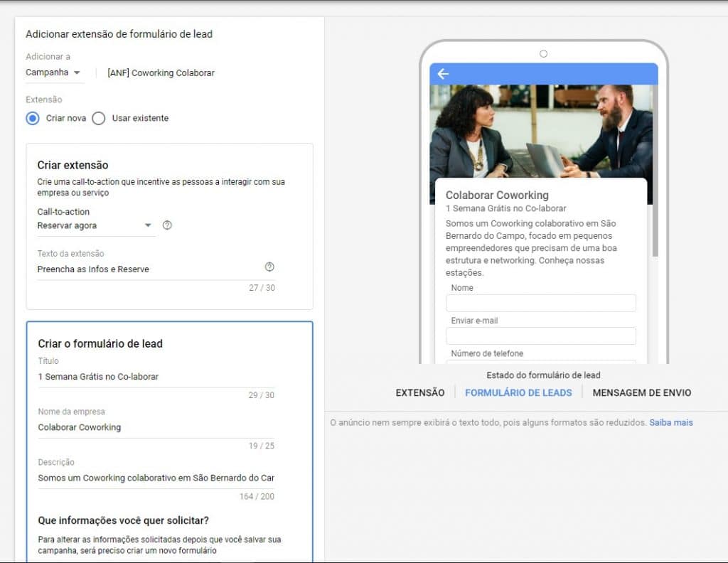Open the Reservar agora call-to-action list
This screenshot has height=563, width=728.
coord(92,225)
